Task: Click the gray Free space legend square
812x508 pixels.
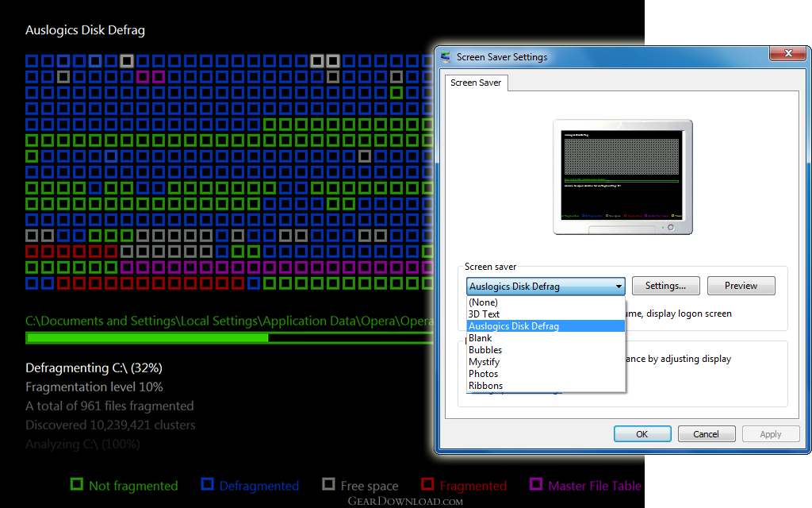Action: (x=328, y=484)
